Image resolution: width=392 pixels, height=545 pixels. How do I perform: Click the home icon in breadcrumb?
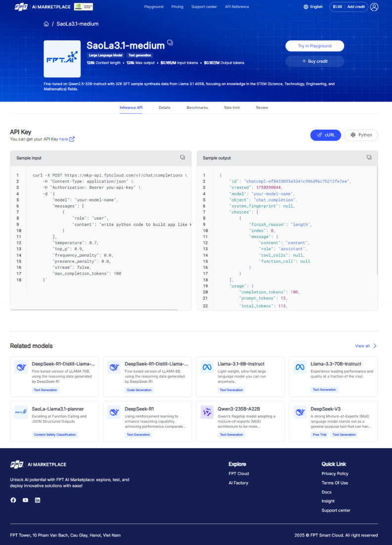tap(46, 24)
